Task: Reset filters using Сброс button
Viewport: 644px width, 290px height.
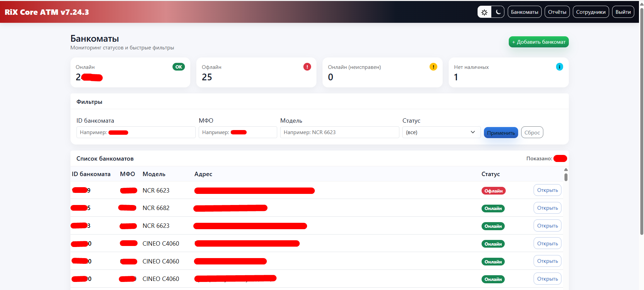Action: [x=532, y=132]
